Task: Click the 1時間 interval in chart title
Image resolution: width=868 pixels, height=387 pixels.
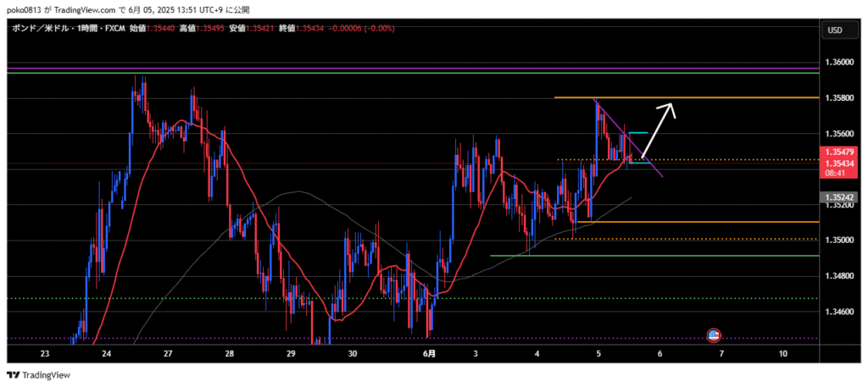Action: (86, 28)
